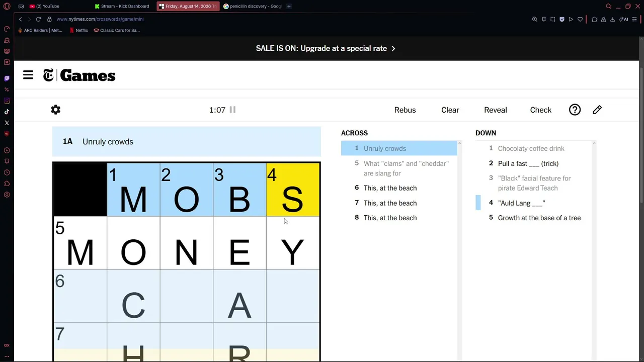The image size is (644, 362).
Task: Select the M square numbered 5
Action: coord(80,243)
